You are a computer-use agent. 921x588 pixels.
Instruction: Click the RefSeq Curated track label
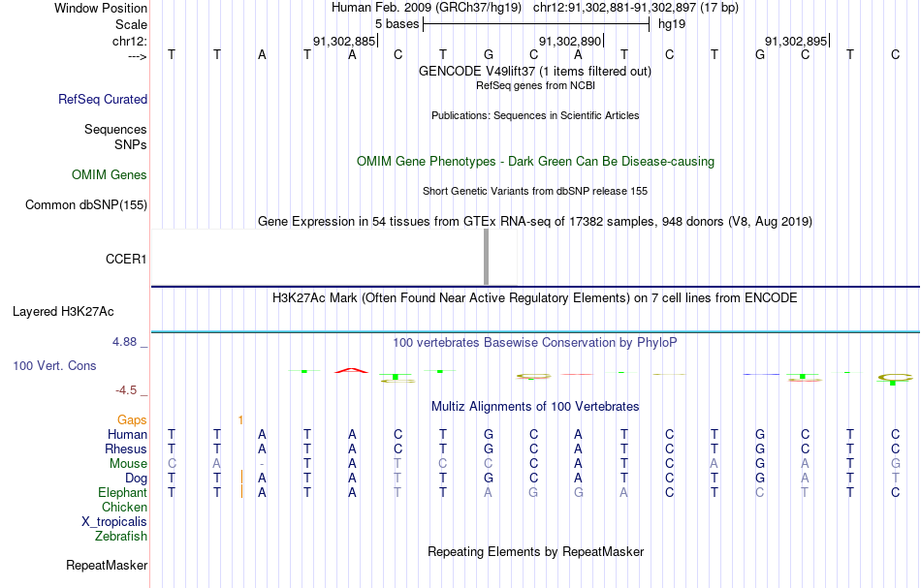[x=102, y=99]
